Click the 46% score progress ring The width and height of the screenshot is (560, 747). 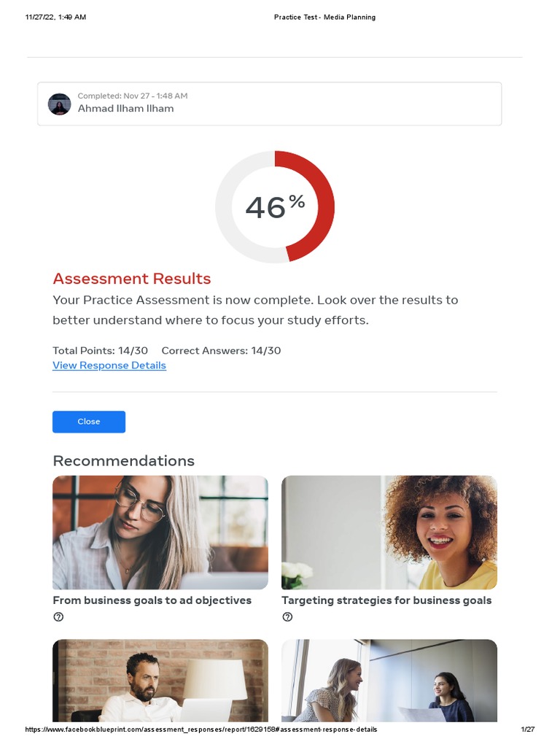[275, 206]
